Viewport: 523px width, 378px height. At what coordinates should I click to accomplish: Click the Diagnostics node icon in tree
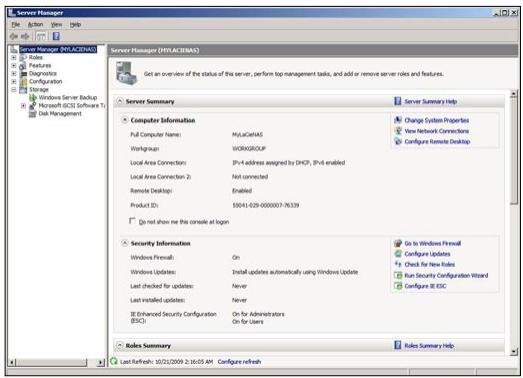coord(23,73)
